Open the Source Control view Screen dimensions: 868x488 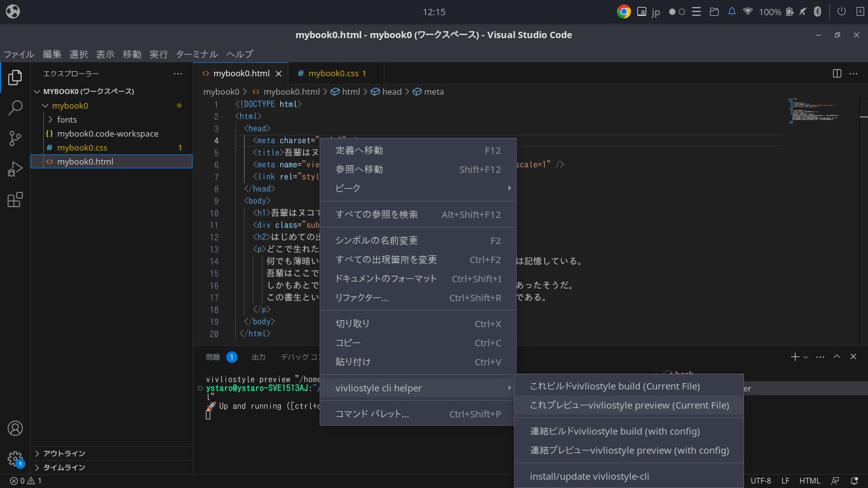coord(15,139)
